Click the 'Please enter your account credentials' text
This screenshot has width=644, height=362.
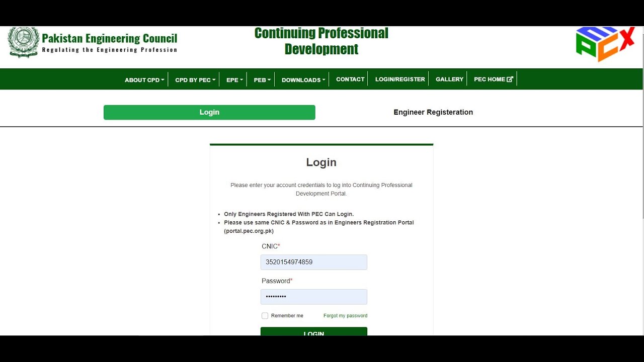321,189
